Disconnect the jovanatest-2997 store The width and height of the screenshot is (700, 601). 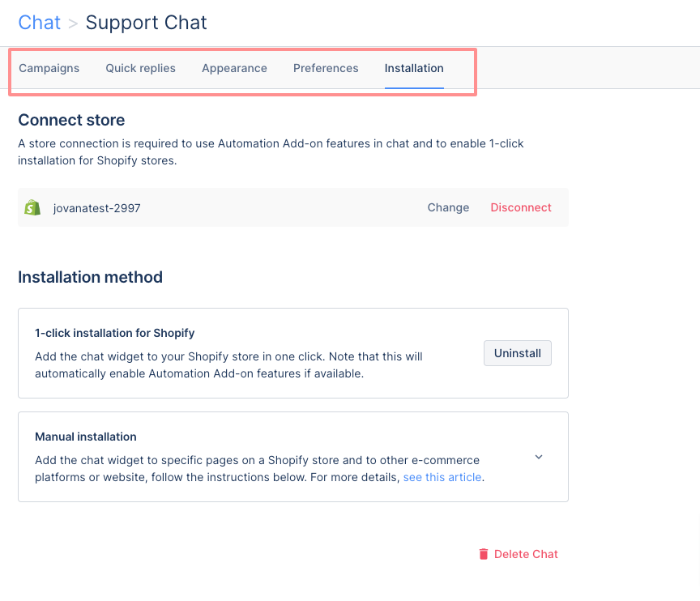tap(521, 207)
